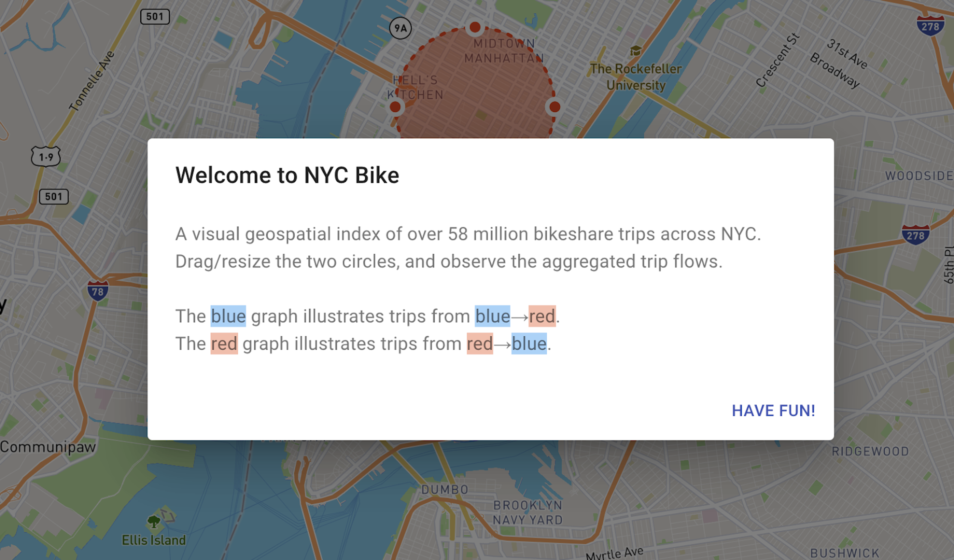The height and width of the screenshot is (560, 954).
Task: Click the HAVE FUN! button
Action: pyautogui.click(x=773, y=411)
